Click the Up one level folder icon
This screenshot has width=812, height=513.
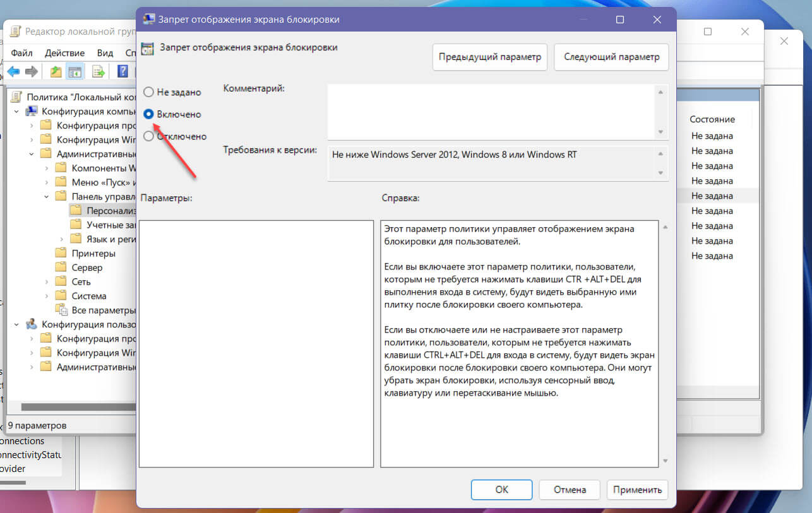pyautogui.click(x=56, y=72)
